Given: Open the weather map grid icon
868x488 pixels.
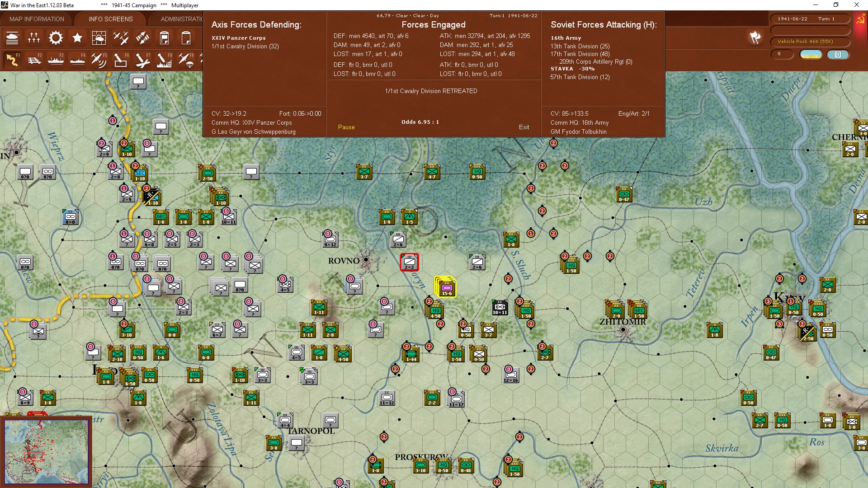Looking at the screenshot, I should tap(99, 38).
